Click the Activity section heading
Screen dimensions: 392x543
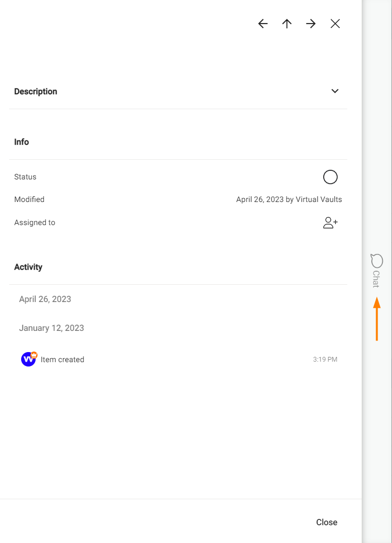tap(28, 267)
